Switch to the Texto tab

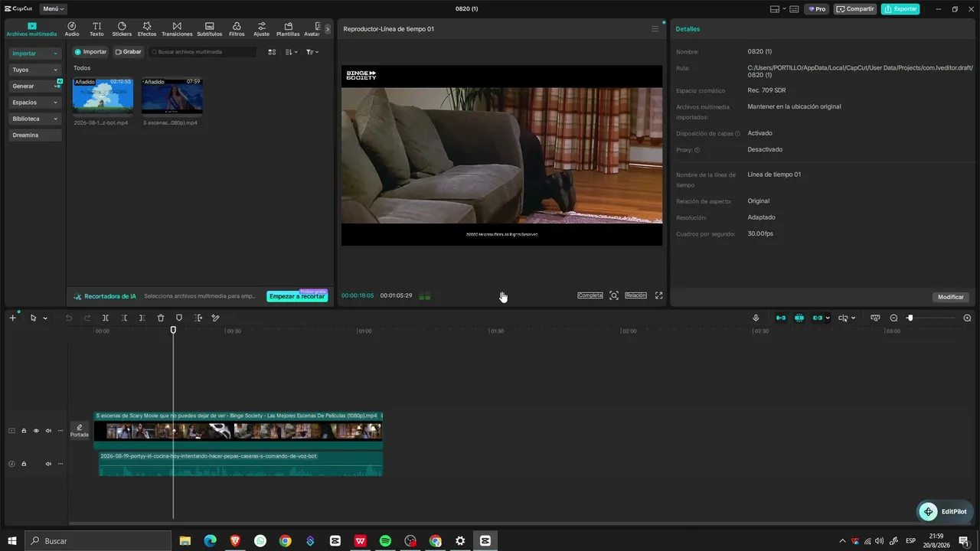coord(96,29)
